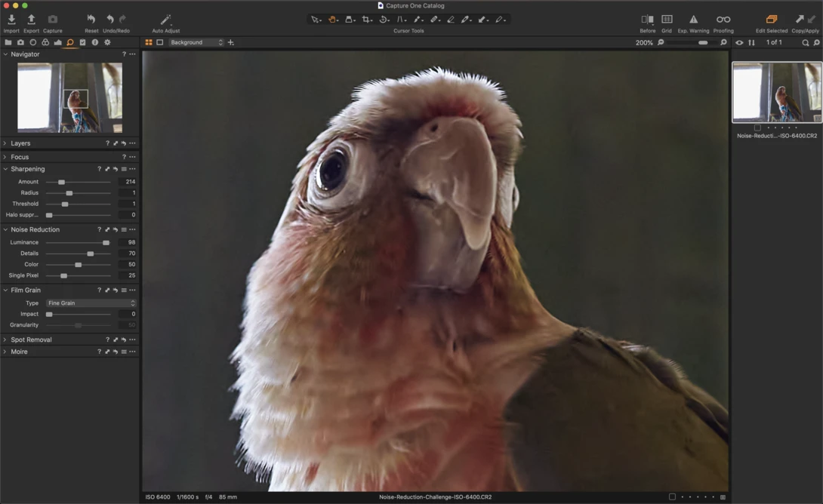Toggle color tag box in viewer footer
The width and height of the screenshot is (823, 504).
(x=672, y=496)
